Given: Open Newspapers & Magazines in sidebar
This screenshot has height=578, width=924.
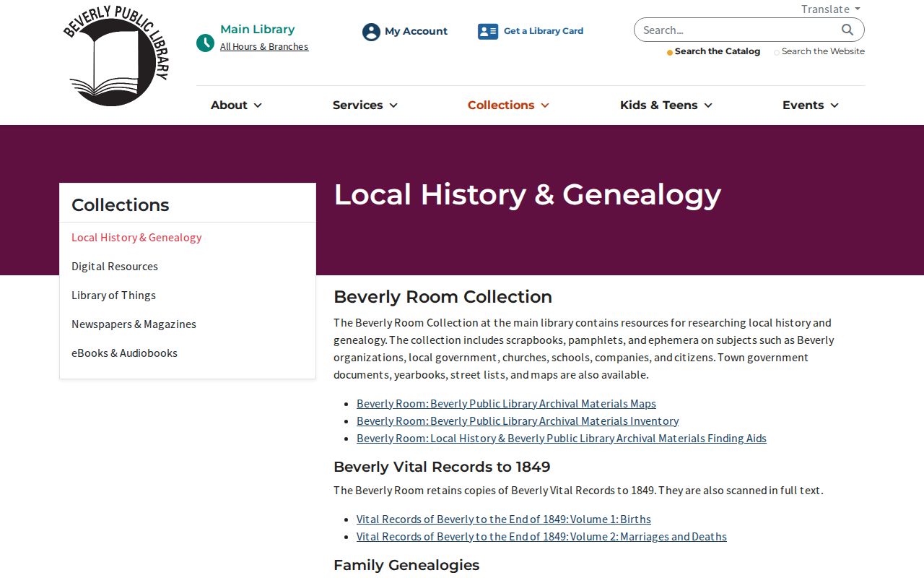Looking at the screenshot, I should (134, 324).
